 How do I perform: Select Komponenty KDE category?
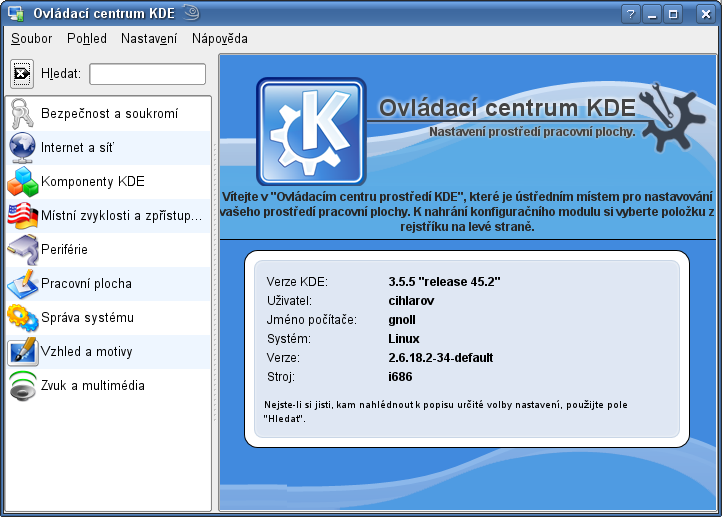click(x=108, y=181)
